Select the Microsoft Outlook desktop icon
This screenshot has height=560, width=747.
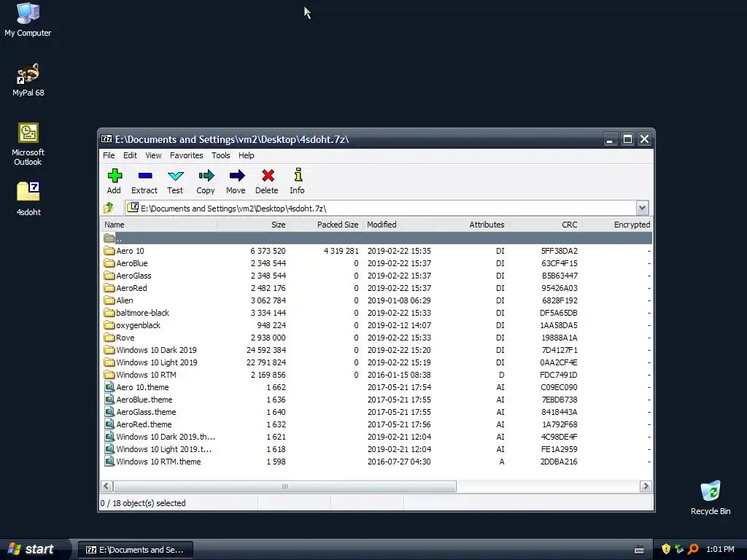pos(28,144)
